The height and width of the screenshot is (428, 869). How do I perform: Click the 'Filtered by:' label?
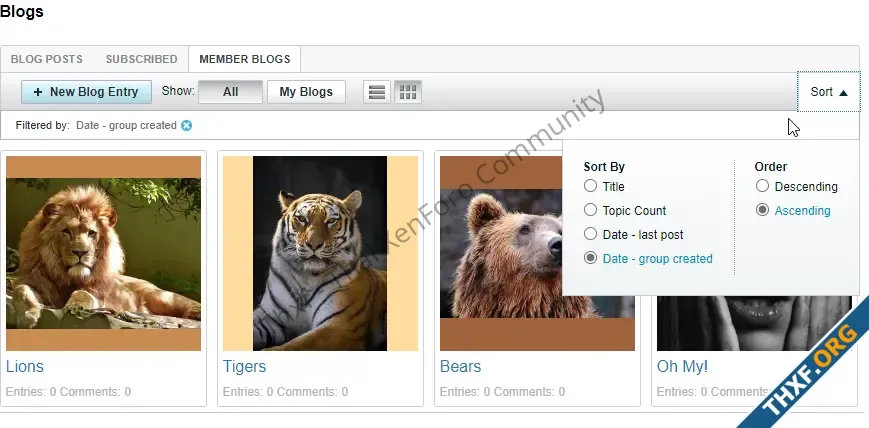42,125
